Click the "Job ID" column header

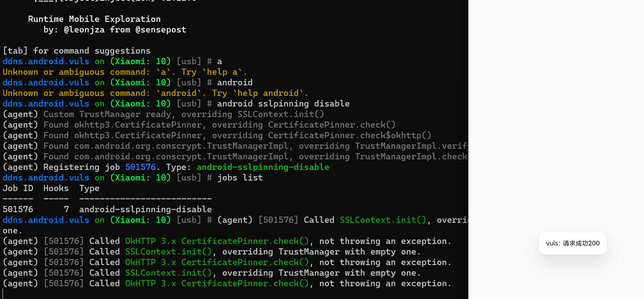(x=18, y=188)
